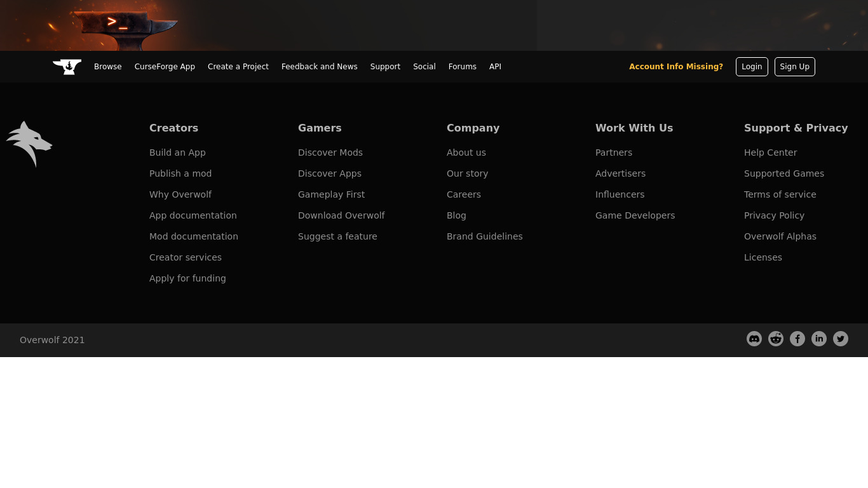This screenshot has width=868, height=488.
Task: Click the Overwolf Alphas link
Action: 780,236
